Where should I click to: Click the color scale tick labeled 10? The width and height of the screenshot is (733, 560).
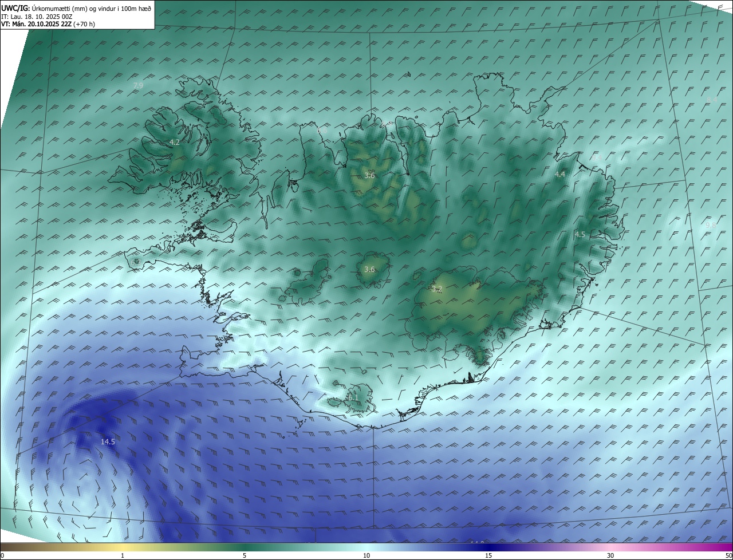point(366,555)
